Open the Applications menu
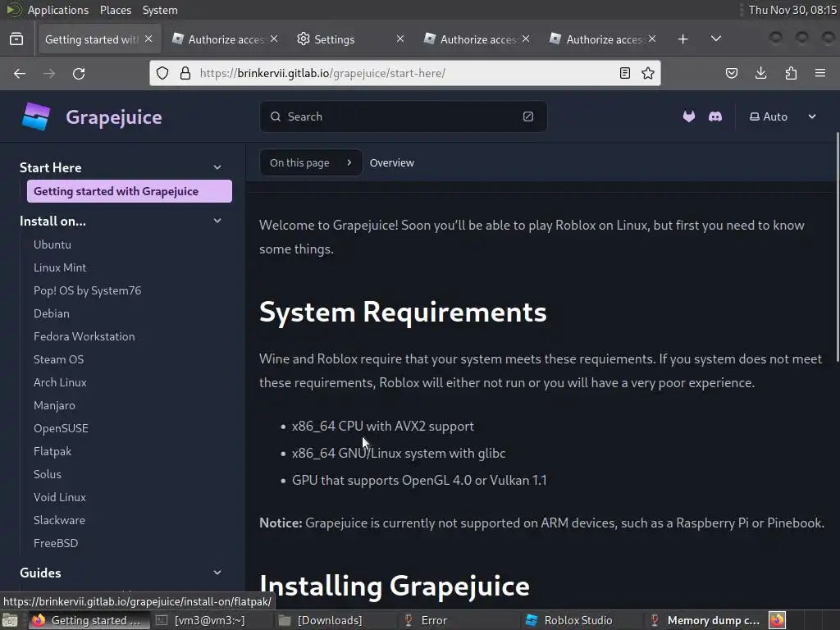The width and height of the screenshot is (840, 630). [58, 10]
